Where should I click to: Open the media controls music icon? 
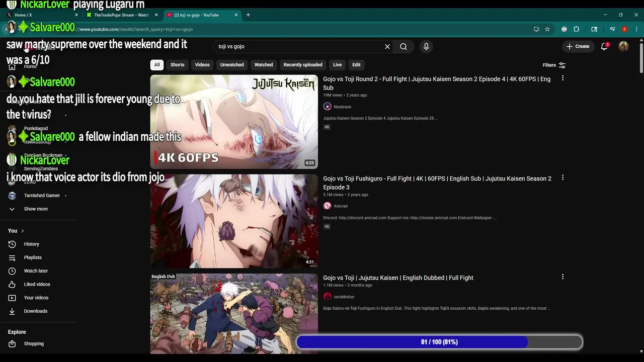tap(612, 29)
